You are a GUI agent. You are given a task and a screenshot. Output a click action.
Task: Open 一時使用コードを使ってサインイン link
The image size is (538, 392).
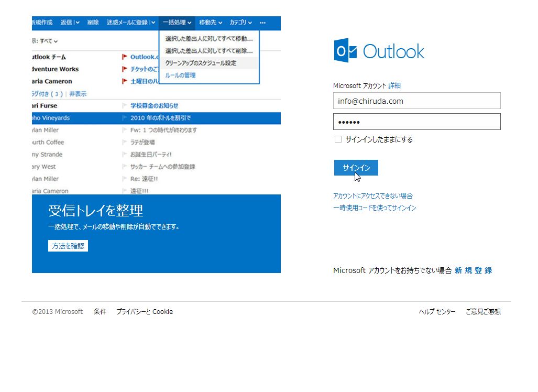375,208
